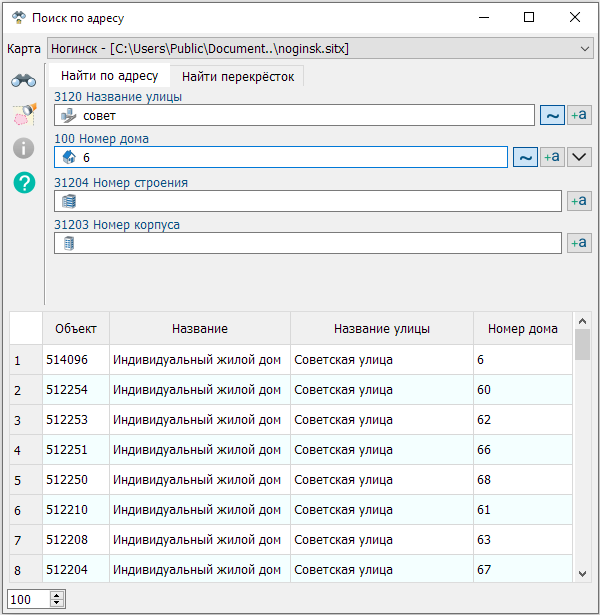
Task: Switch to the Найти перекрёсток tab
Action: click(x=237, y=76)
